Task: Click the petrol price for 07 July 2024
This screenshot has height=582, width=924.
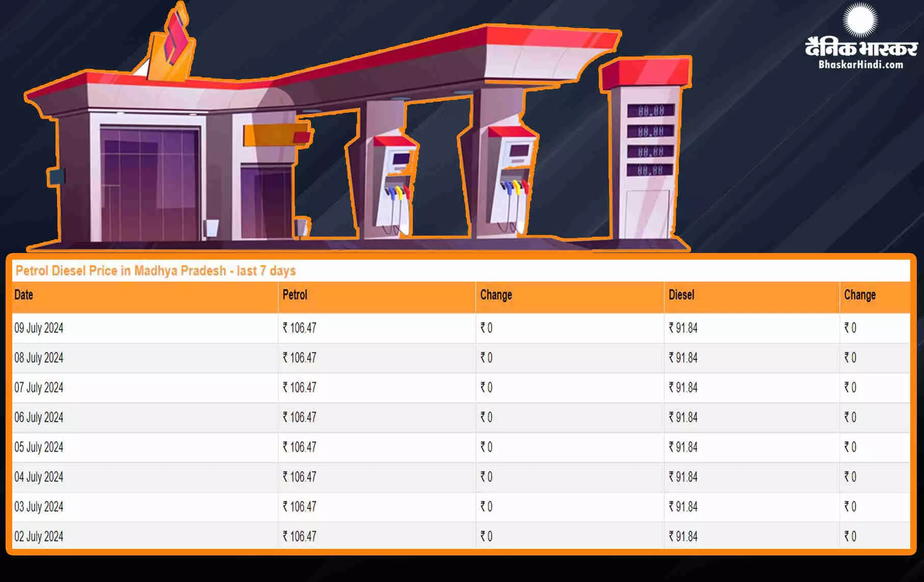Action: (300, 388)
